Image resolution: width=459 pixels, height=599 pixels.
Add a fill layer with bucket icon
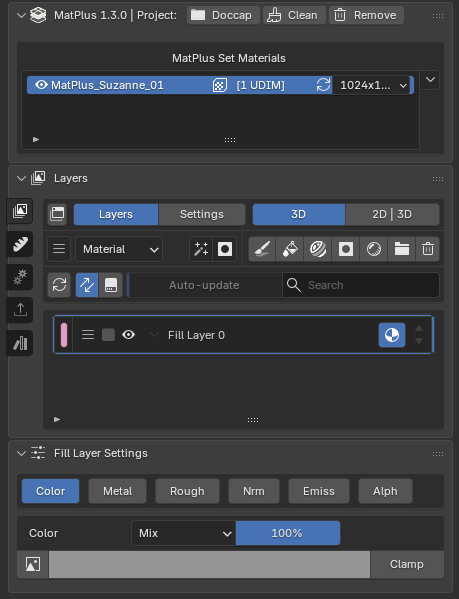(x=290, y=249)
